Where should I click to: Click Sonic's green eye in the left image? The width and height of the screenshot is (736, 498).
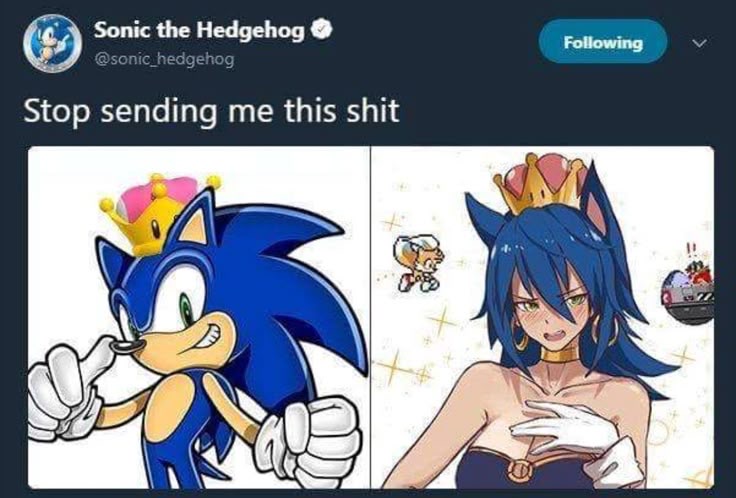coord(187,310)
